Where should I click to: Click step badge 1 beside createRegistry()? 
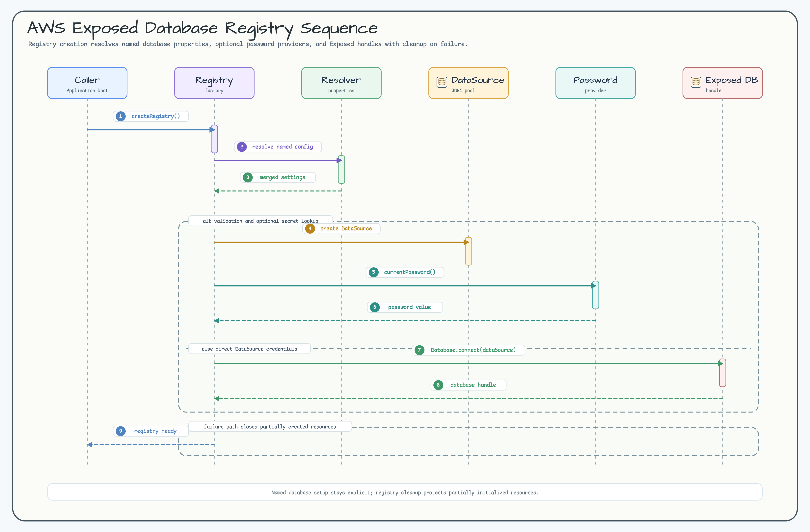click(121, 116)
